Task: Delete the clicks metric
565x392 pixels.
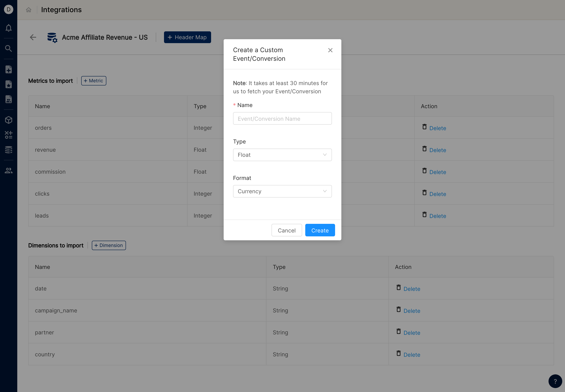Action: (x=438, y=194)
